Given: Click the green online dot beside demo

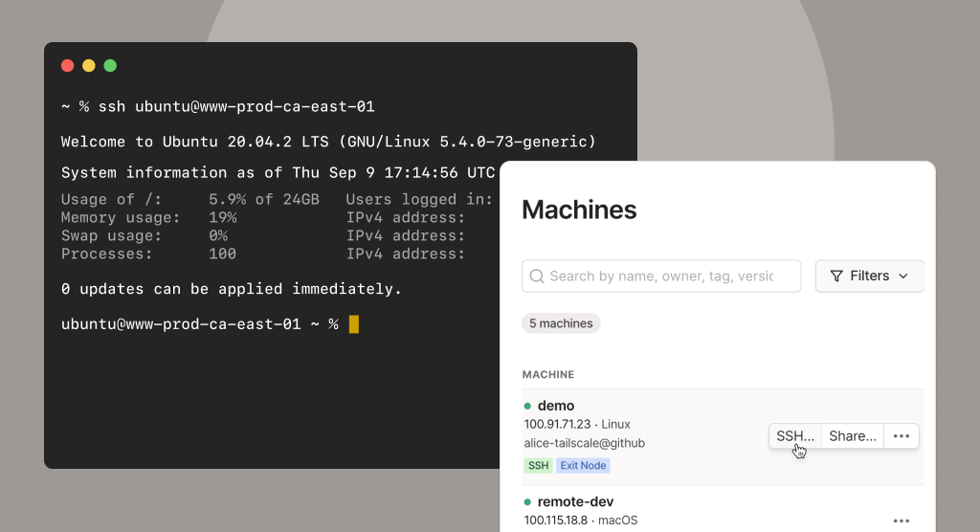Looking at the screenshot, I should click(x=527, y=407).
